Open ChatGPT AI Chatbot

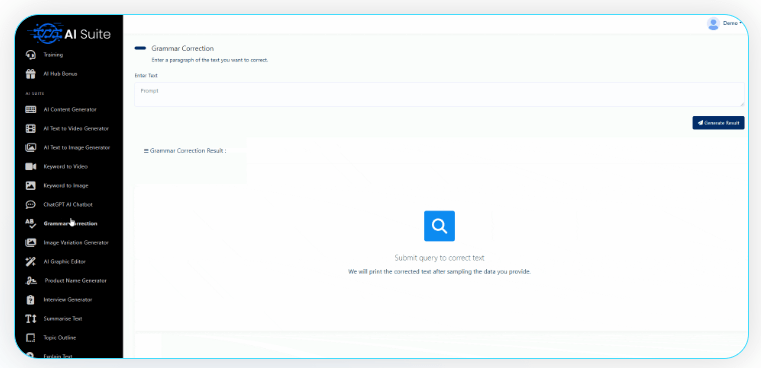coord(68,205)
